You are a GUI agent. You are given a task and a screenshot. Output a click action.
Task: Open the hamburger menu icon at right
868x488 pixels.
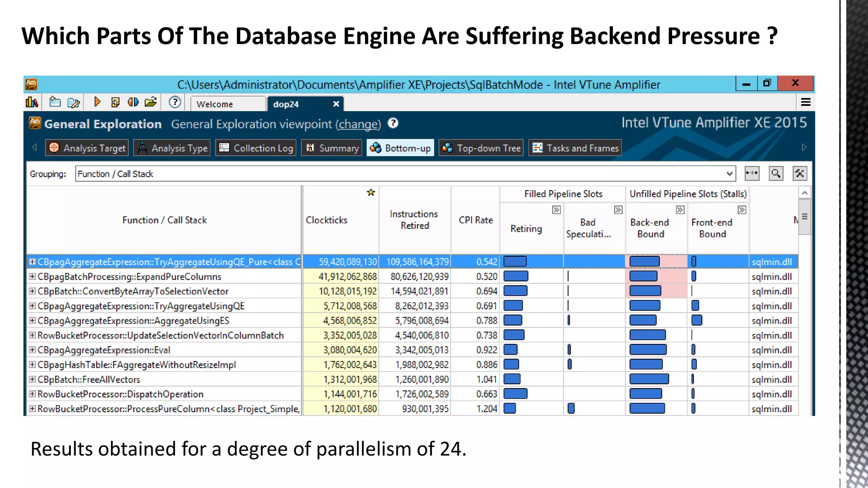[806, 102]
